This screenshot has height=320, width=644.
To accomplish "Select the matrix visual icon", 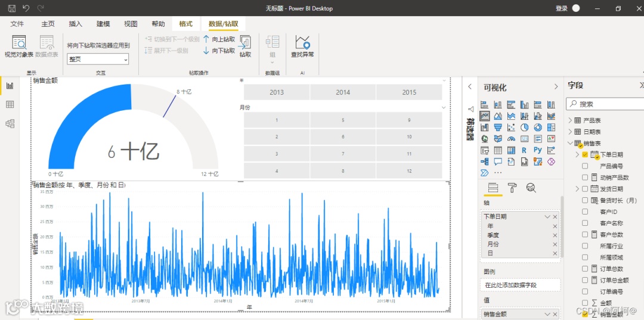I will [x=511, y=150].
